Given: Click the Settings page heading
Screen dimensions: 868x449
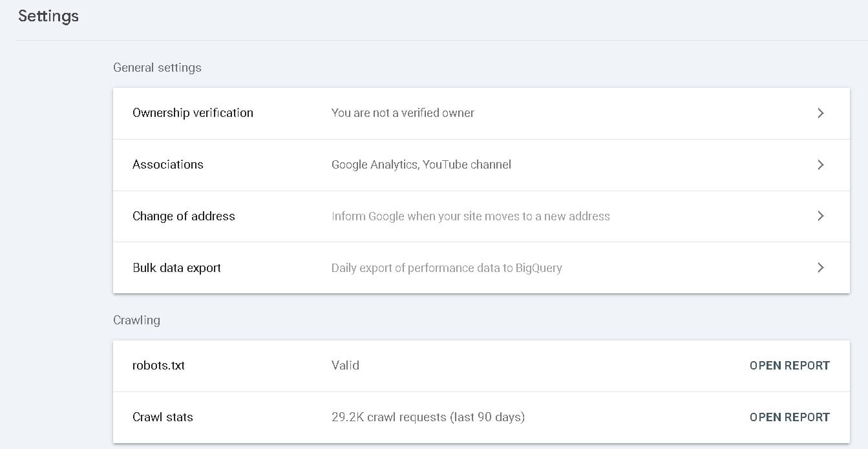Looking at the screenshot, I should click(x=48, y=16).
